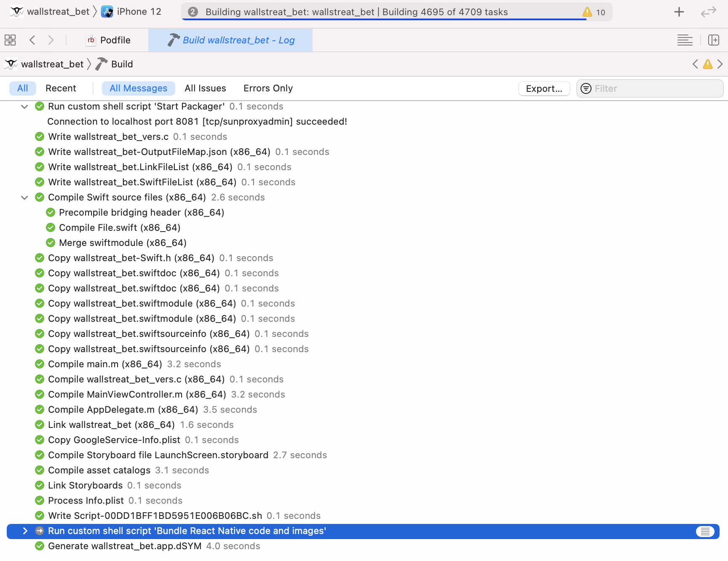Add a new editor with the split editor icon
Screen dimensions: 728x561
[714, 40]
